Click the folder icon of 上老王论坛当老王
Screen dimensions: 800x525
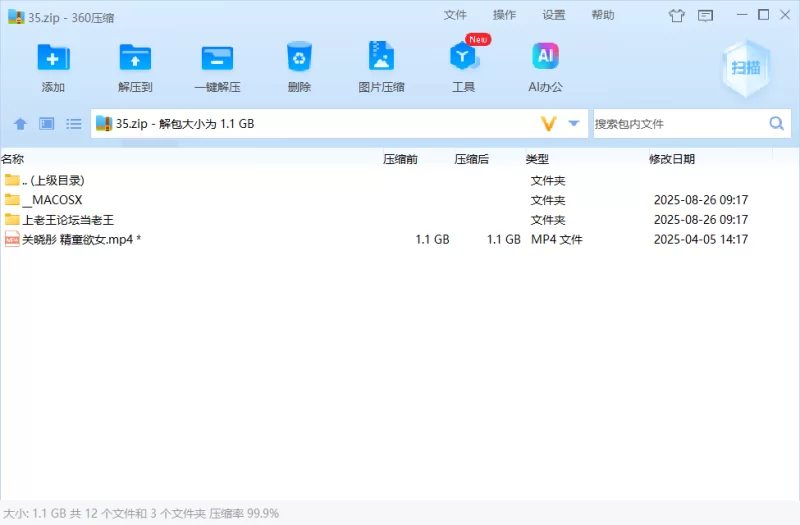(x=12, y=219)
